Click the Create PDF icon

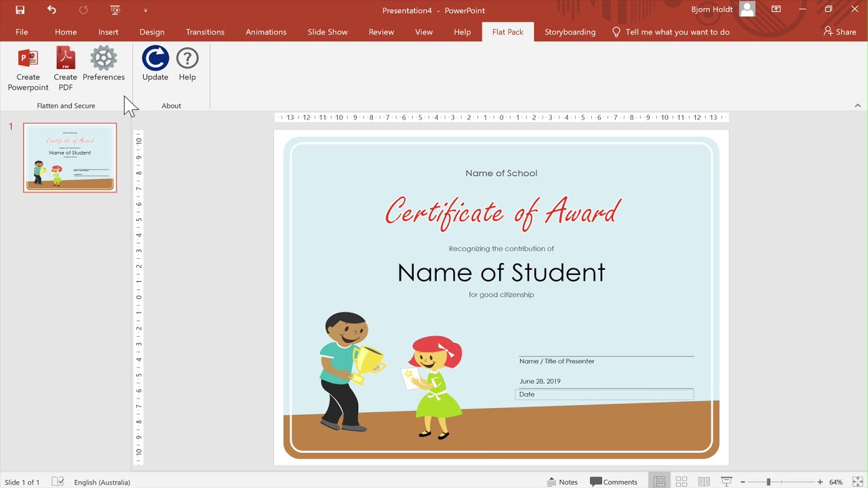point(65,58)
